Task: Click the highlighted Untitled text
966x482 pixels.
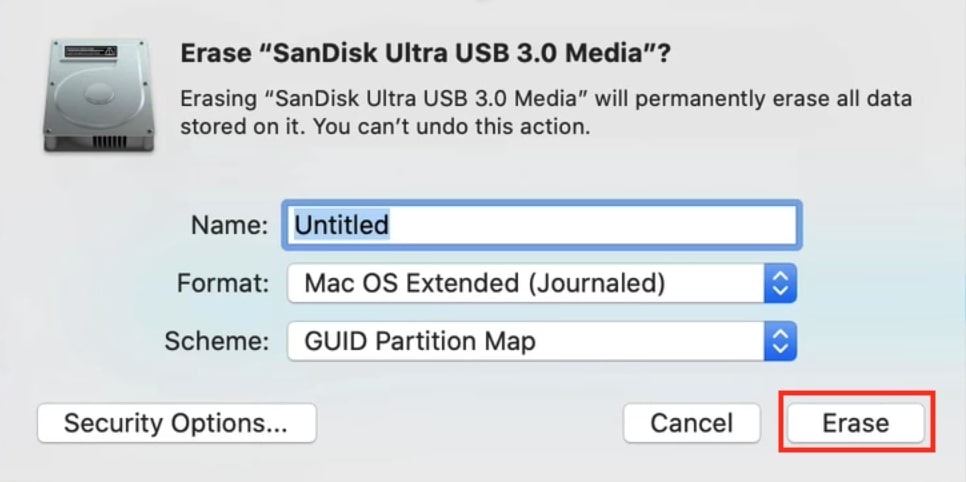Action: (341, 225)
